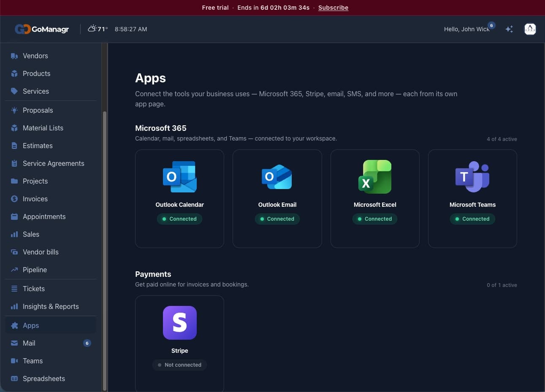
Task: Open the Stripe app icon
Action: 180,323
